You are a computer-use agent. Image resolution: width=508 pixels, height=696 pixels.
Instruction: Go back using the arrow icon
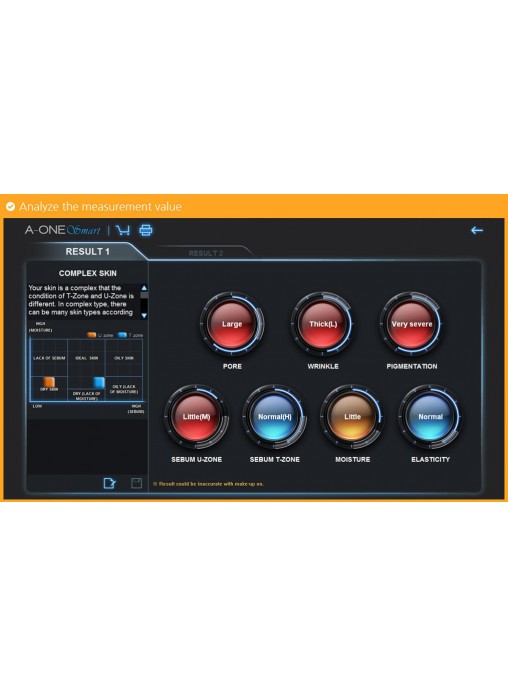(477, 230)
